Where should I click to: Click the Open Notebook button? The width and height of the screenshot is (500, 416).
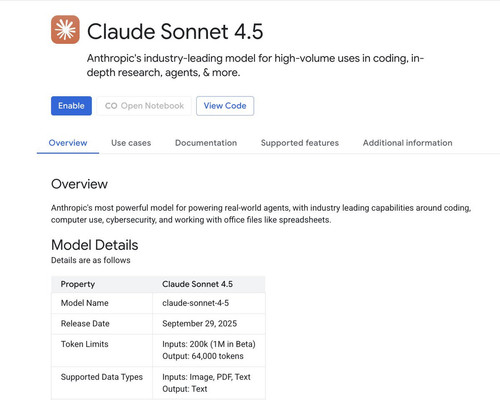144,106
